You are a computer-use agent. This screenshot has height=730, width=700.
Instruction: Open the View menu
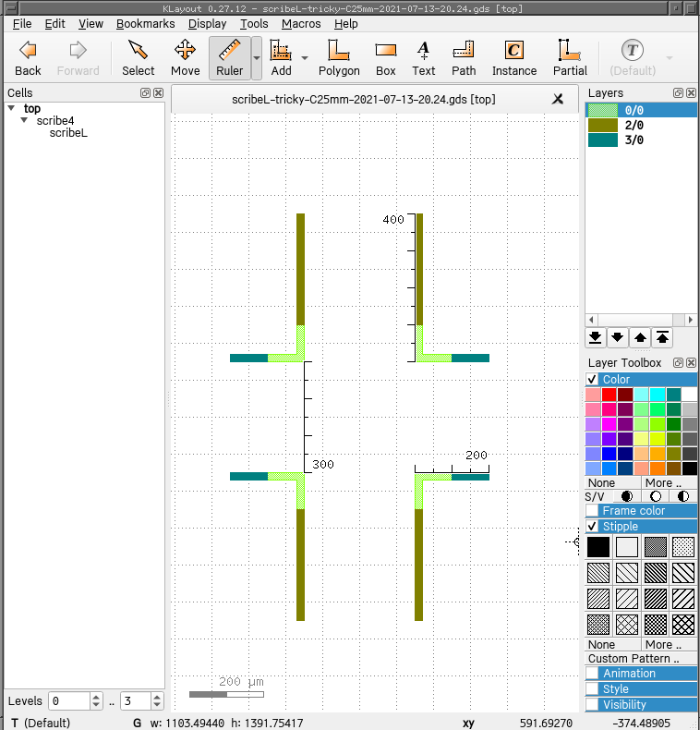(x=91, y=24)
